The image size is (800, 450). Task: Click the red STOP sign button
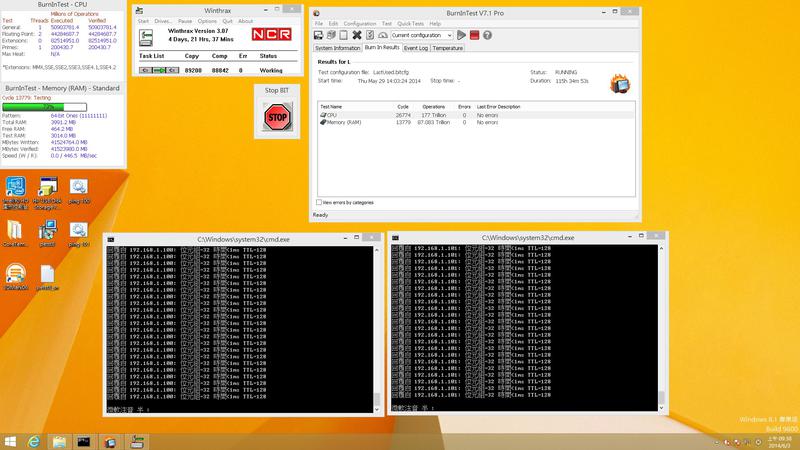point(277,117)
